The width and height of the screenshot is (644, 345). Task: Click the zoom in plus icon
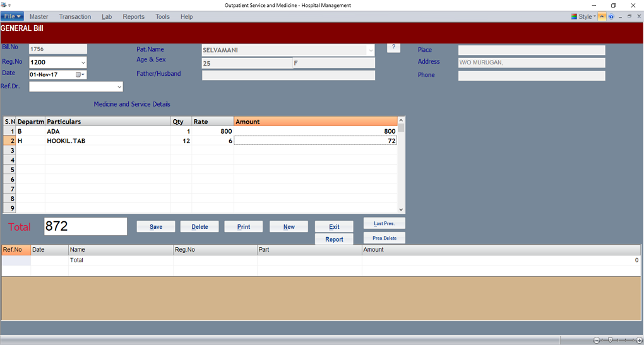[x=639, y=341]
